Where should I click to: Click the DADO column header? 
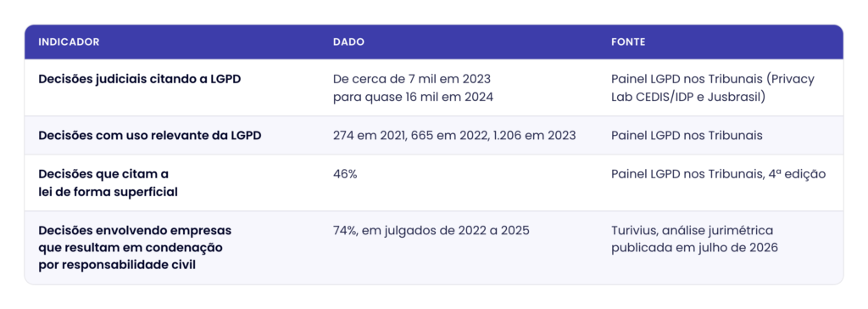(x=348, y=42)
